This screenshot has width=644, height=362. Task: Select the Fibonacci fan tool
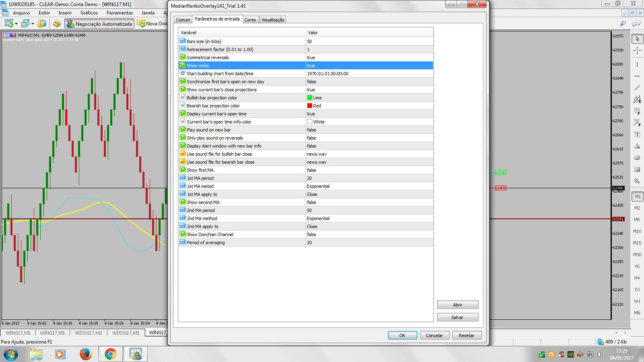637,123
